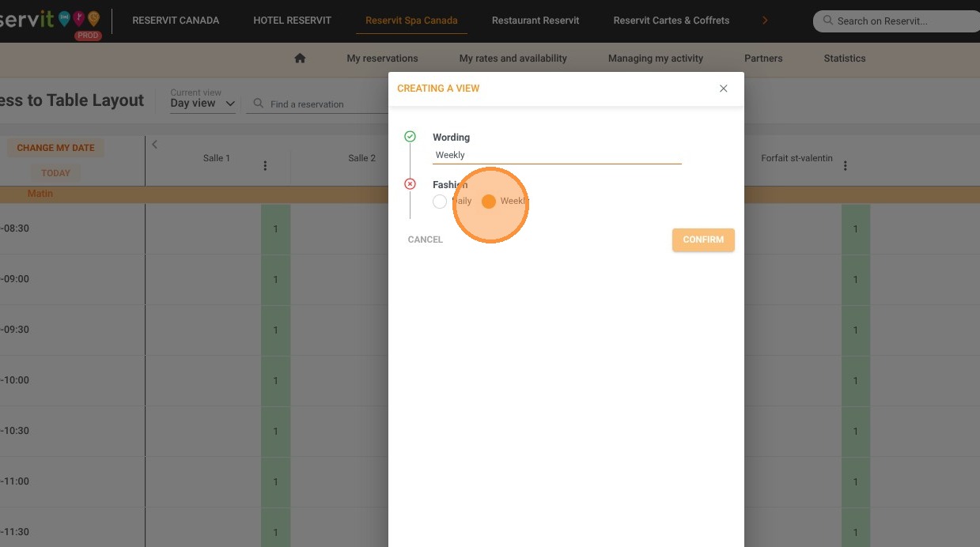Collapse sidebar with left chevron arrow
This screenshot has height=547, width=980.
pyautogui.click(x=155, y=144)
